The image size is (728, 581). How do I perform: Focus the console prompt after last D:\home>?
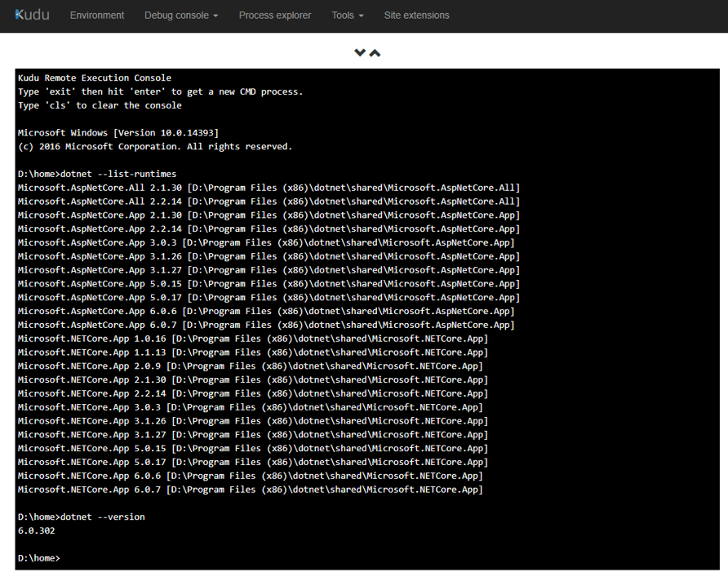point(39,558)
